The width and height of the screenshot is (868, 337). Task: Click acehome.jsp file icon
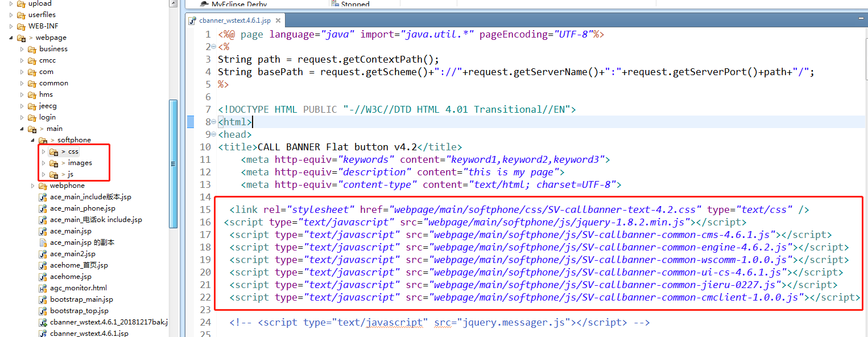43,277
